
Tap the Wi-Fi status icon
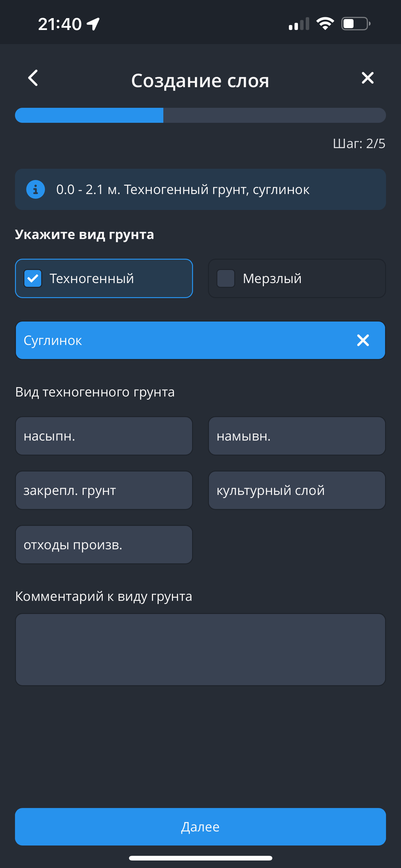point(325,23)
